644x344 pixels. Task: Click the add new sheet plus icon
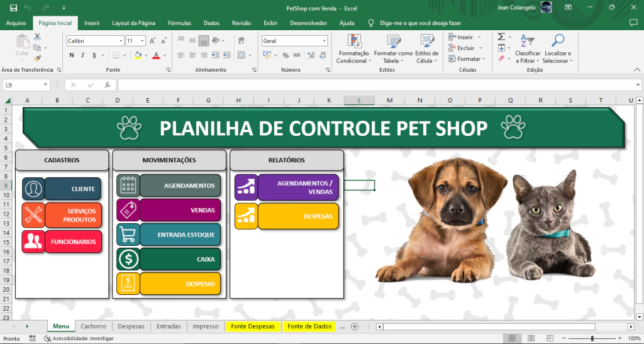[x=355, y=326]
